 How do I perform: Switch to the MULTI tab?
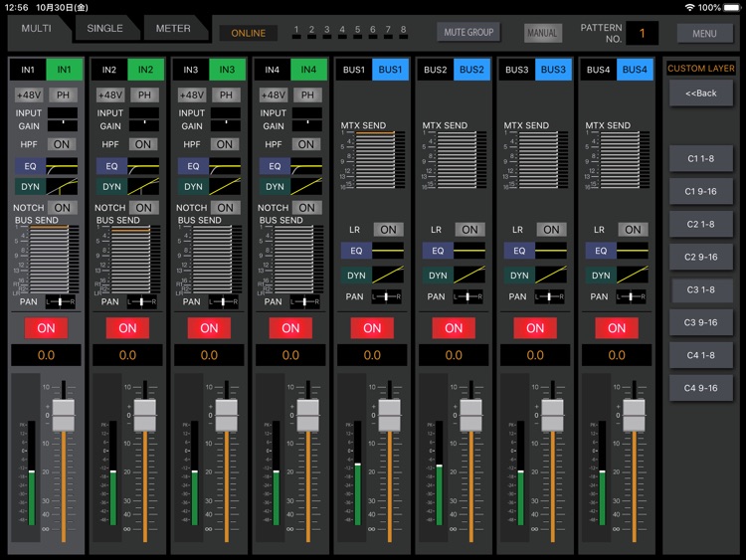tap(37, 29)
